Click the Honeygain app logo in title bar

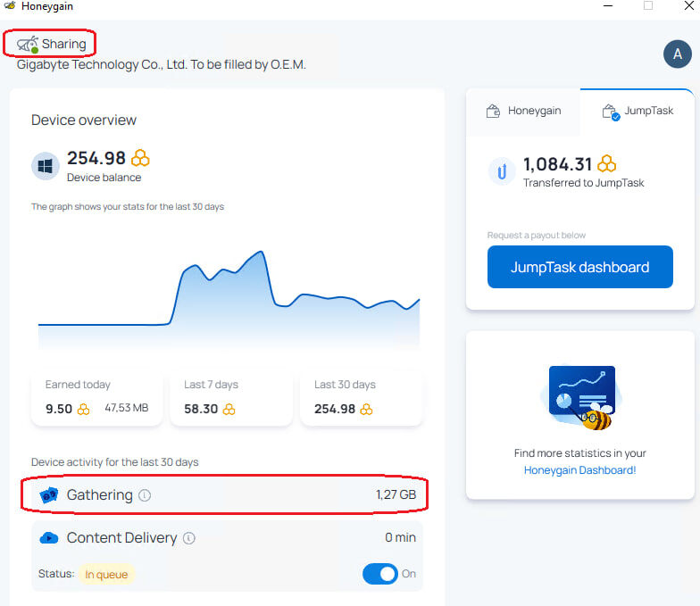[x=10, y=5]
